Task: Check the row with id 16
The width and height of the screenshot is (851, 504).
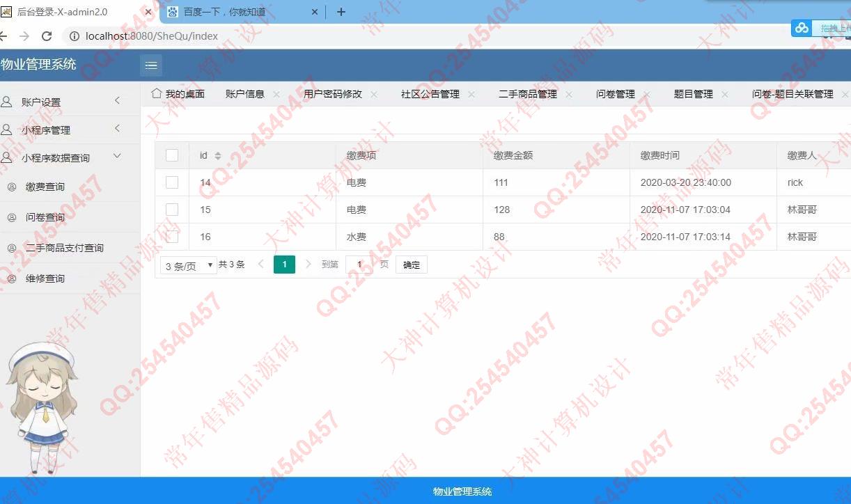Action: pyautogui.click(x=172, y=237)
